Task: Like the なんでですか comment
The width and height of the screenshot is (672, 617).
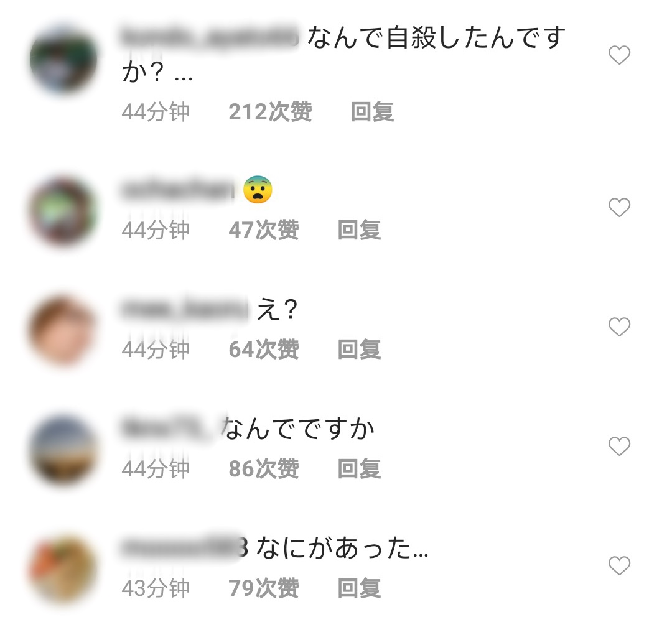Action: [x=619, y=447]
